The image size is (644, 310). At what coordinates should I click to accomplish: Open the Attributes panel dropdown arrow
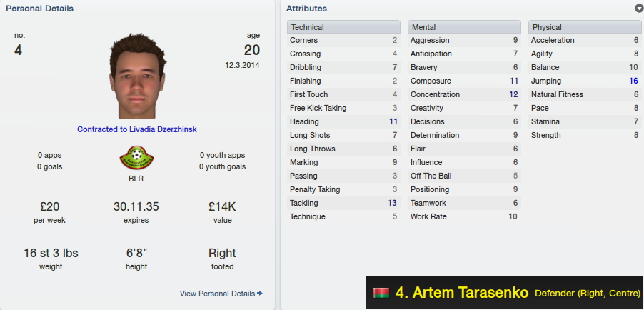click(639, 9)
